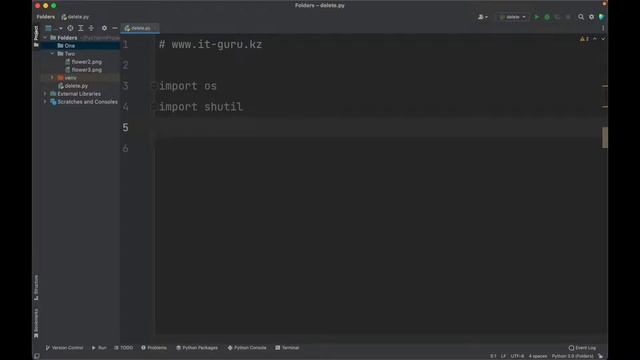This screenshot has height=360, width=640.
Task: Change UTF-8 file encoding in status bar
Action: [517, 356]
